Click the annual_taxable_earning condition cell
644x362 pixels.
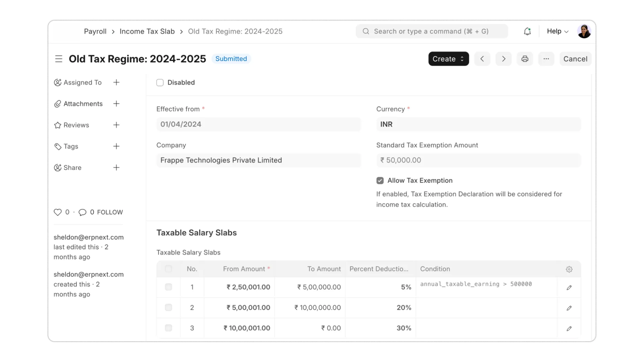tap(486, 287)
